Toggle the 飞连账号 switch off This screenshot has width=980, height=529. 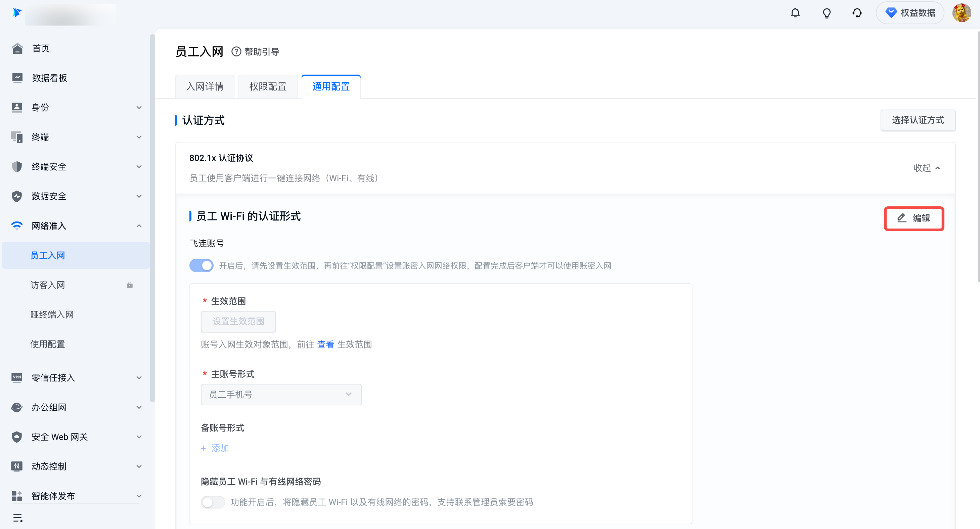tap(202, 266)
